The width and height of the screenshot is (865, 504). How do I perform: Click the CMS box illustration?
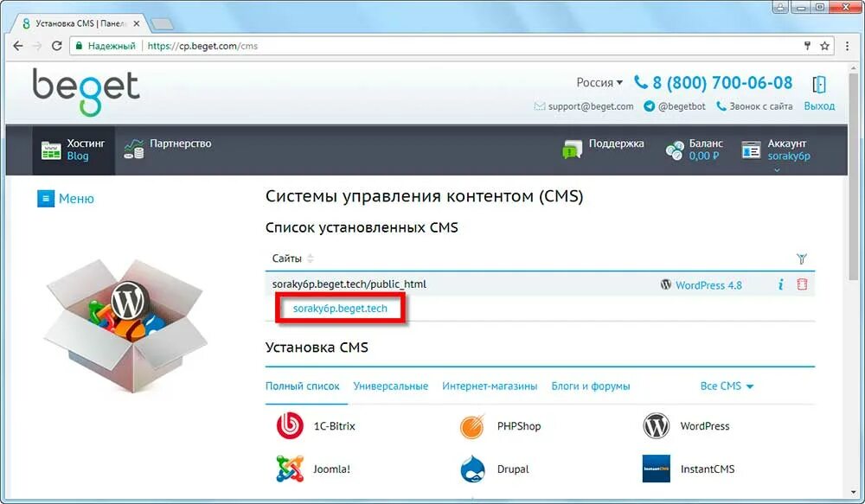point(125,325)
